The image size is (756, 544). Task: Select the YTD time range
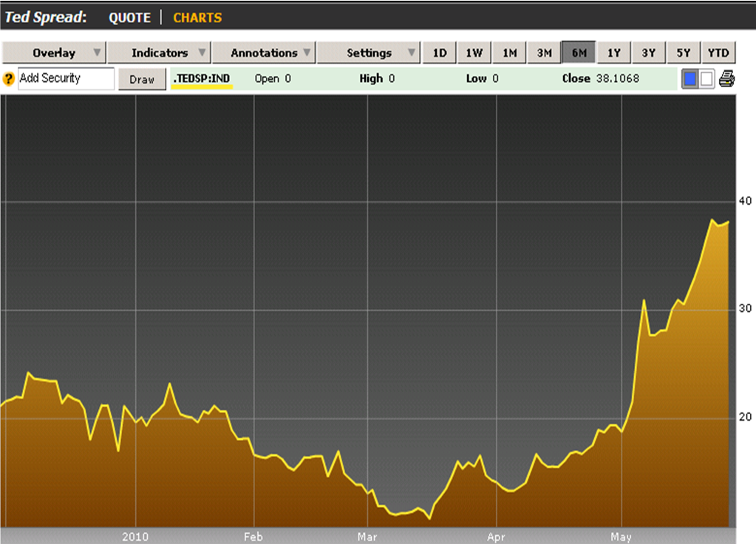718,52
